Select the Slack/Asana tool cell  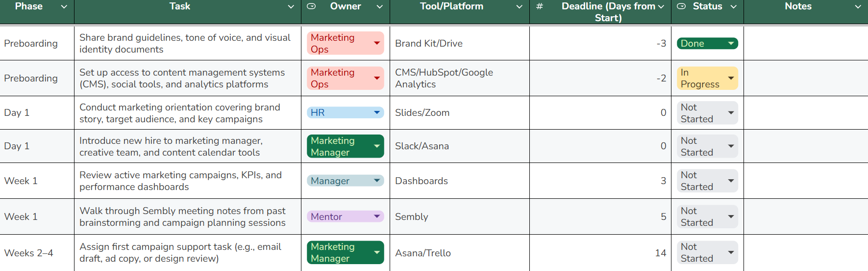point(459,146)
